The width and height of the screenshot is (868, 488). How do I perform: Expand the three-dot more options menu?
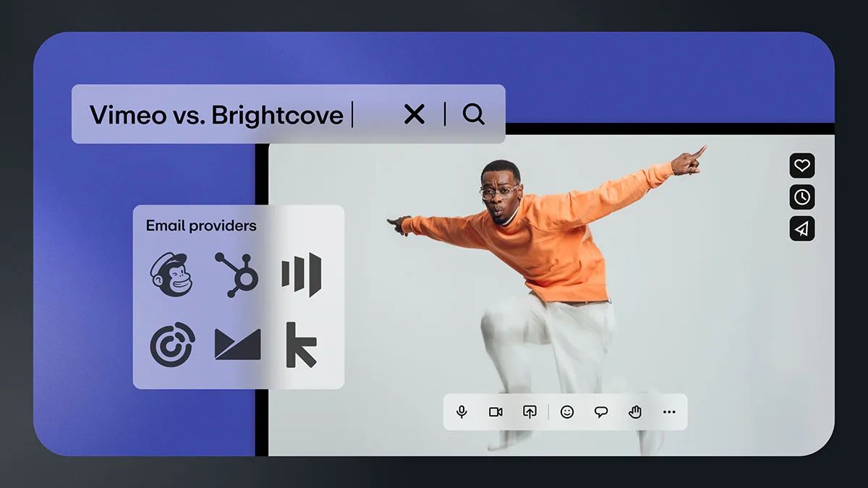[669, 412]
